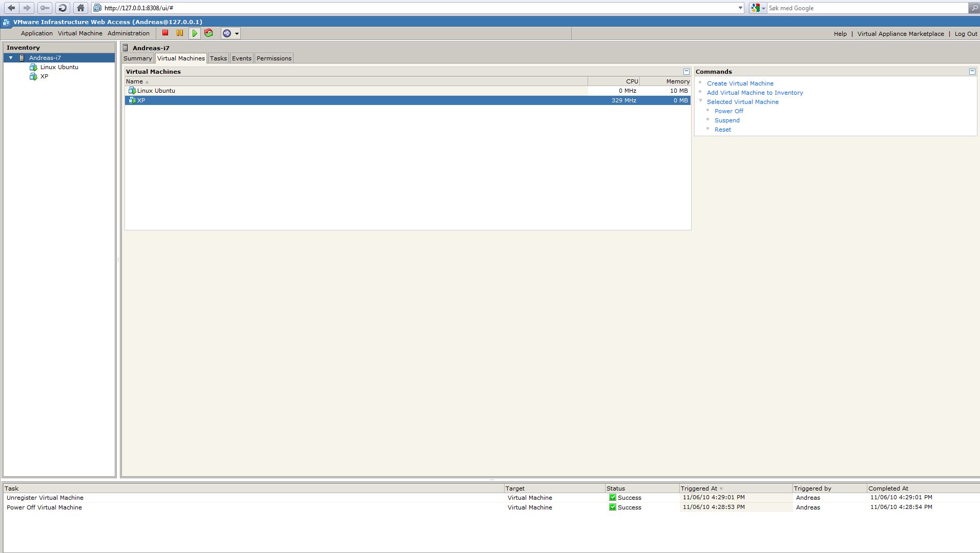The image size is (980, 553).
Task: Reset the VM using the toolbar reset icon
Action: pyautogui.click(x=208, y=33)
